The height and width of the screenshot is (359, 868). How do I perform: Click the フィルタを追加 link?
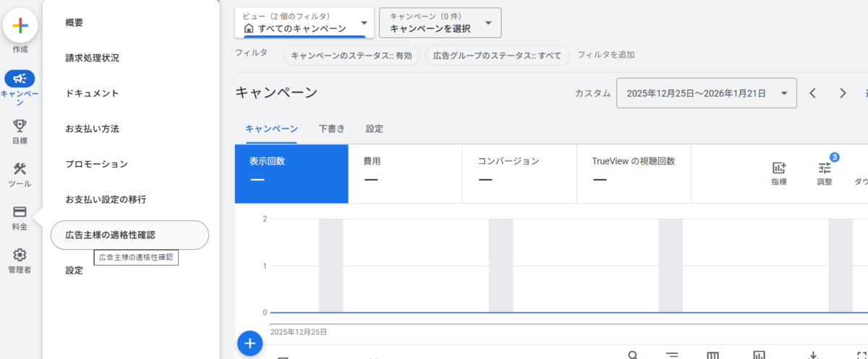[x=606, y=55]
